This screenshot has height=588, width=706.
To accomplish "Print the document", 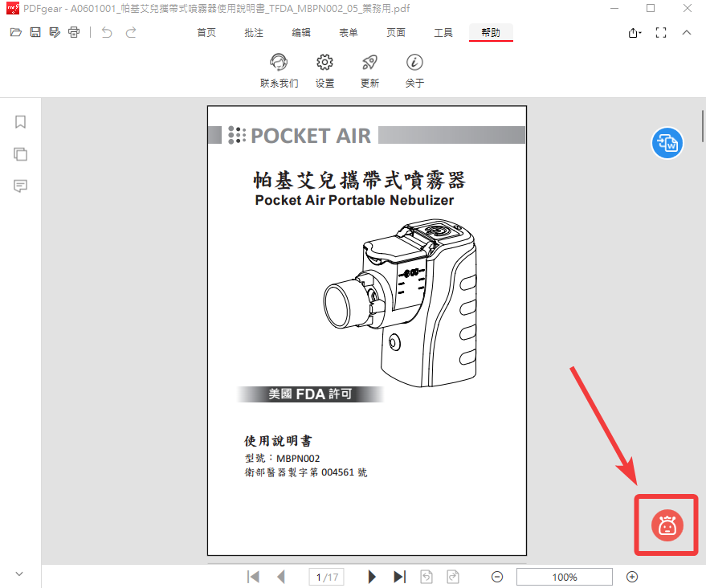I will click(74, 32).
